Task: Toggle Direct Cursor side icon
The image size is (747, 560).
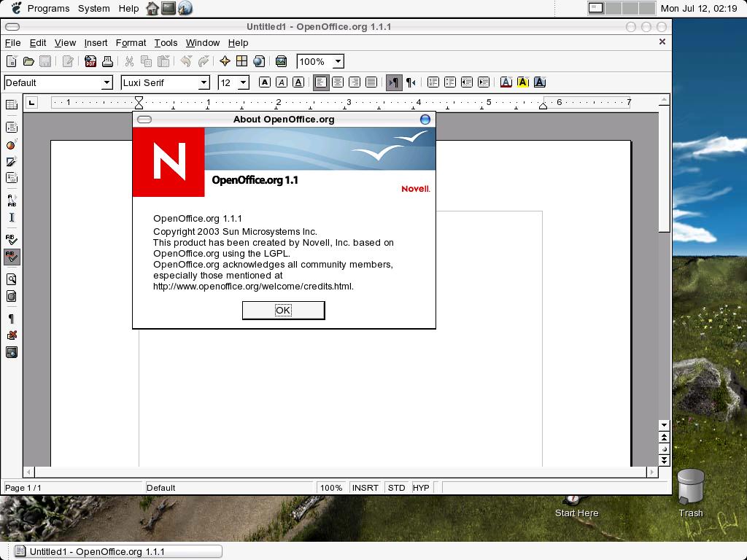Action: [x=12, y=217]
